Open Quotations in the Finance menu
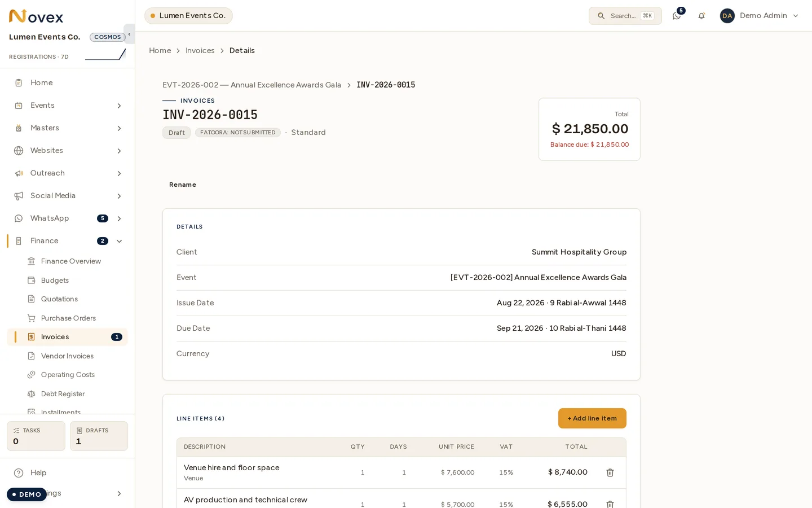The width and height of the screenshot is (812, 508). [x=59, y=299]
